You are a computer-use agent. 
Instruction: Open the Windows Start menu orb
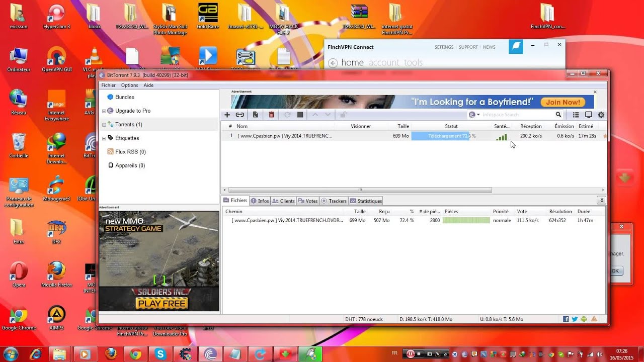click(11, 353)
